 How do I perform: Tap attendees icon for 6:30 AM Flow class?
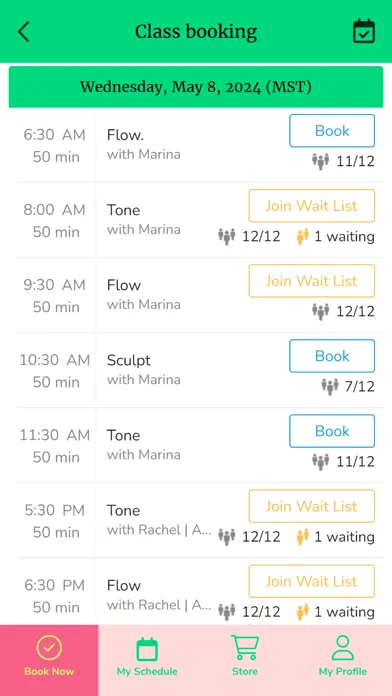click(321, 161)
